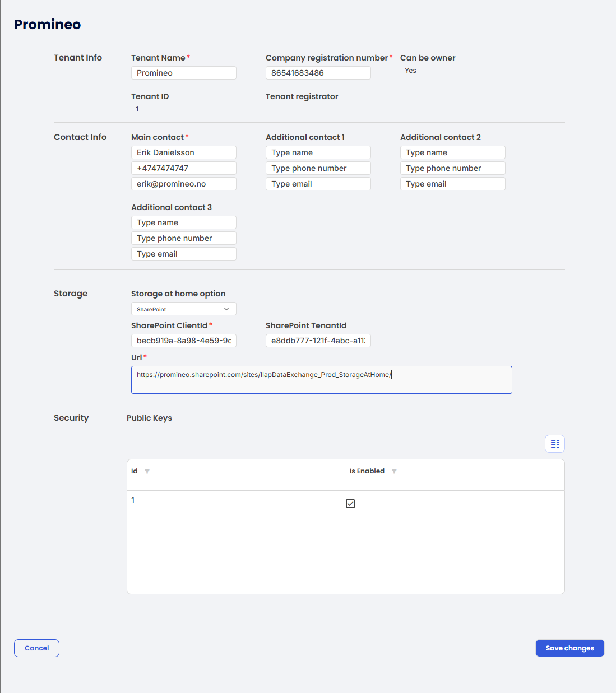Edit the Tenant Name field
Viewport: 616px width, 693px height.
184,73
